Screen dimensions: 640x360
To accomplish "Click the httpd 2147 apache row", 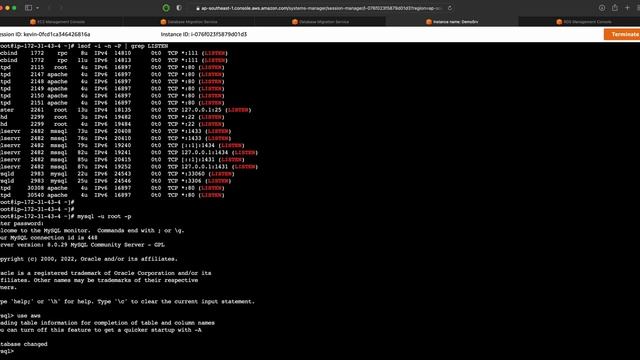I will coord(112,74).
